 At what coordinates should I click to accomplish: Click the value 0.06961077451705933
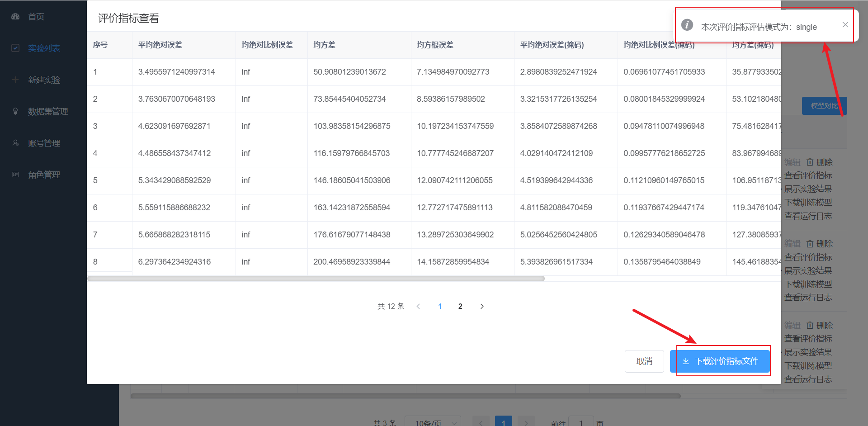(x=664, y=72)
